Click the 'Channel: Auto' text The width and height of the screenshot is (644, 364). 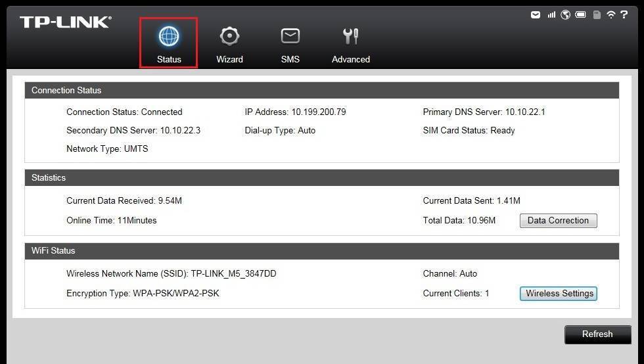pyautogui.click(x=450, y=273)
